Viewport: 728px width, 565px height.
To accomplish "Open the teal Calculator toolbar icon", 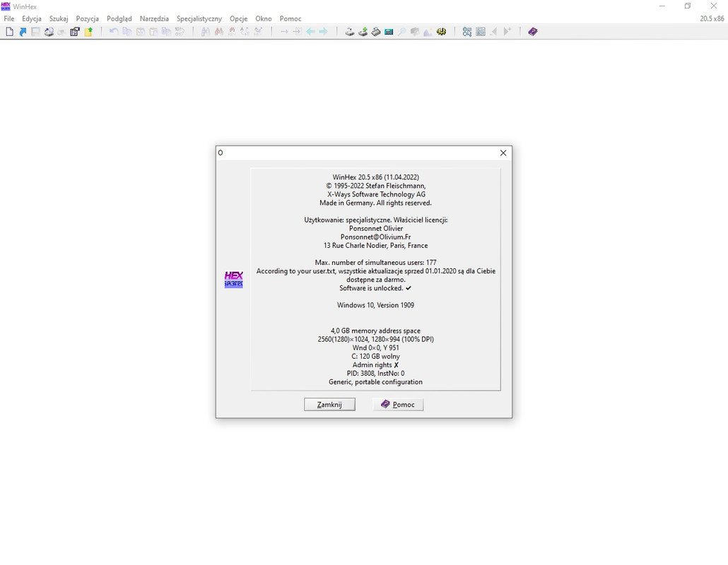I will click(x=389, y=32).
